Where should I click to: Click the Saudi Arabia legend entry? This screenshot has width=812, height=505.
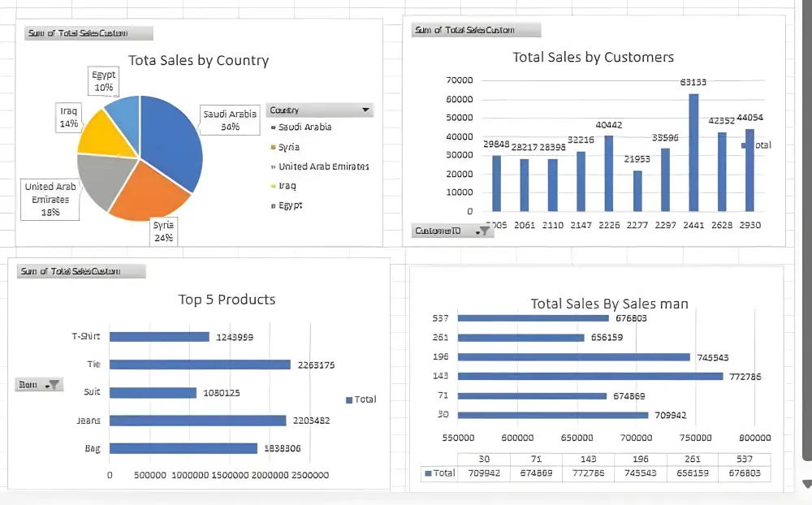(301, 127)
